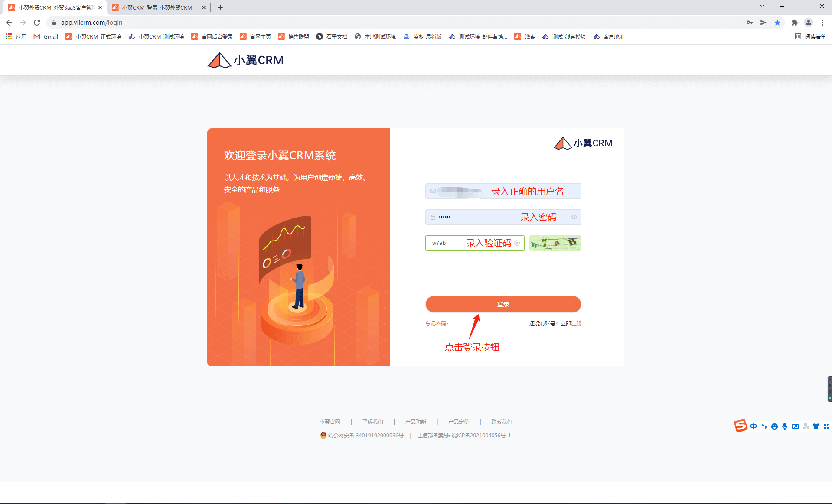Open the tab search chevron

pos(762,7)
